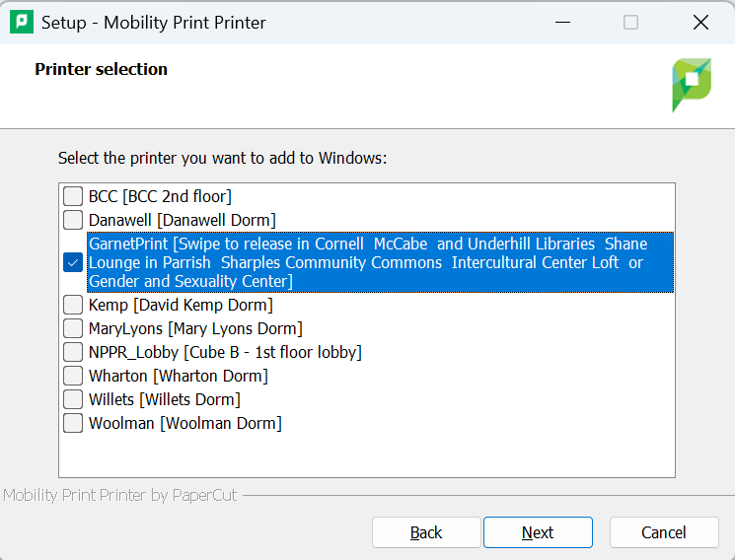This screenshot has width=735, height=560.
Task: Check the Kemp printer checkbox
Action: point(73,305)
